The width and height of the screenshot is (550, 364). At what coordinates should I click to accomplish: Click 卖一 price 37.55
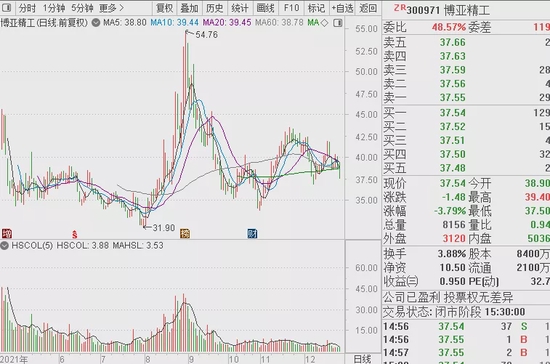(x=452, y=97)
